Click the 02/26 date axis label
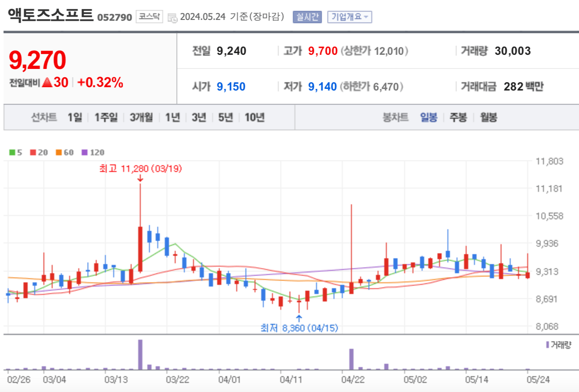This screenshot has height=392, width=579. pos(19,380)
